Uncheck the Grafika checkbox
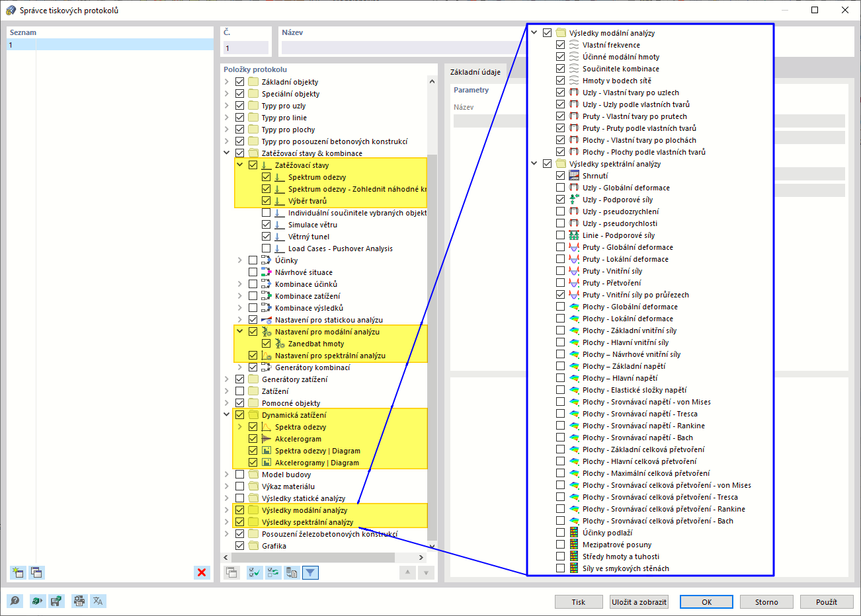861x616 pixels. point(239,546)
